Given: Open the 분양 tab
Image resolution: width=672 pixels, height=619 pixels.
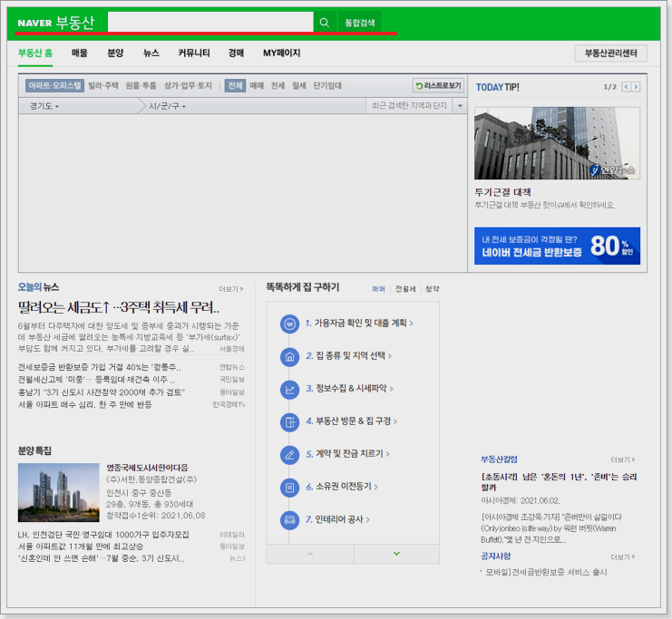Looking at the screenshot, I should pos(115,53).
